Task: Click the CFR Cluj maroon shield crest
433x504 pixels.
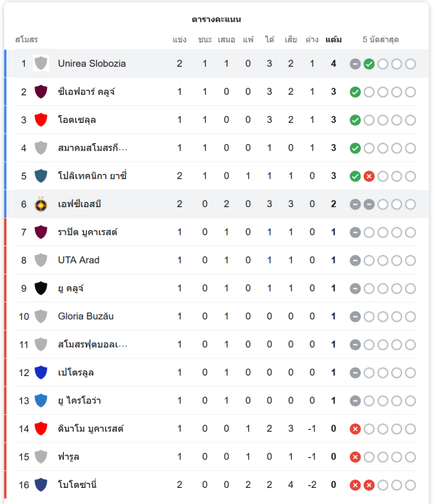Action: coord(41,92)
